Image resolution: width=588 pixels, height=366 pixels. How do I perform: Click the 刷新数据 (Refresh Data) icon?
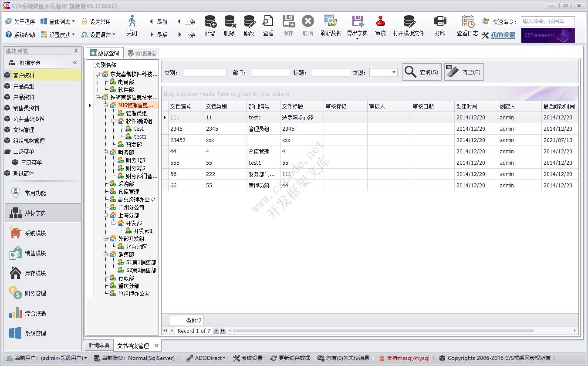331,25
